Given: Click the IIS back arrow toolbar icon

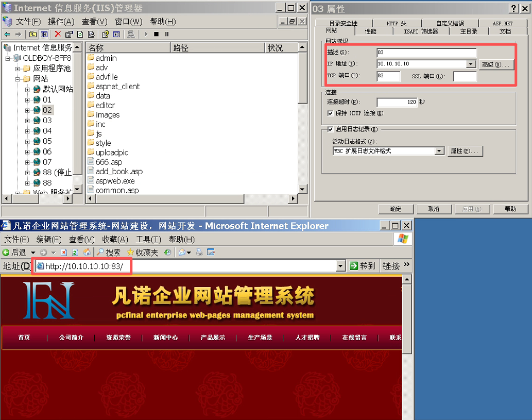Looking at the screenshot, I should (x=7, y=35).
